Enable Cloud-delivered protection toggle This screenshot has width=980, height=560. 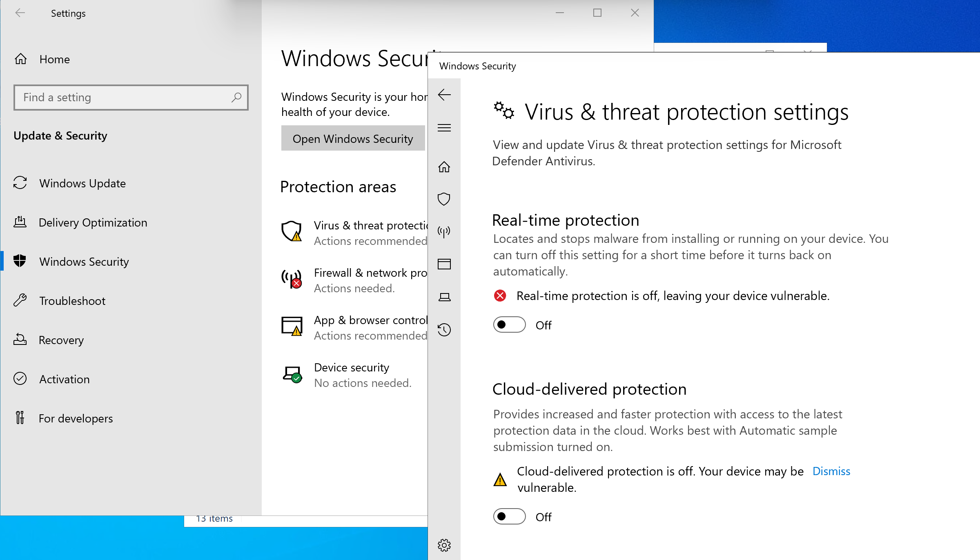pyautogui.click(x=509, y=516)
